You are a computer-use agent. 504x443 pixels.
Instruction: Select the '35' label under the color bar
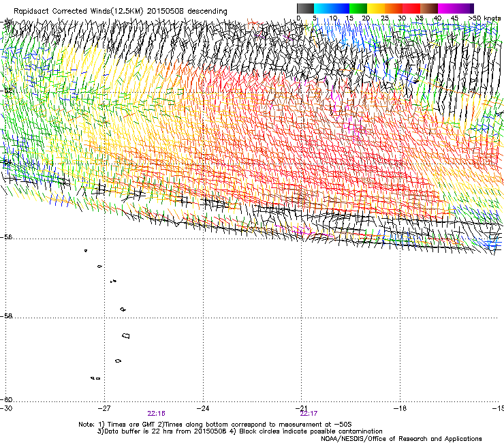point(420,18)
